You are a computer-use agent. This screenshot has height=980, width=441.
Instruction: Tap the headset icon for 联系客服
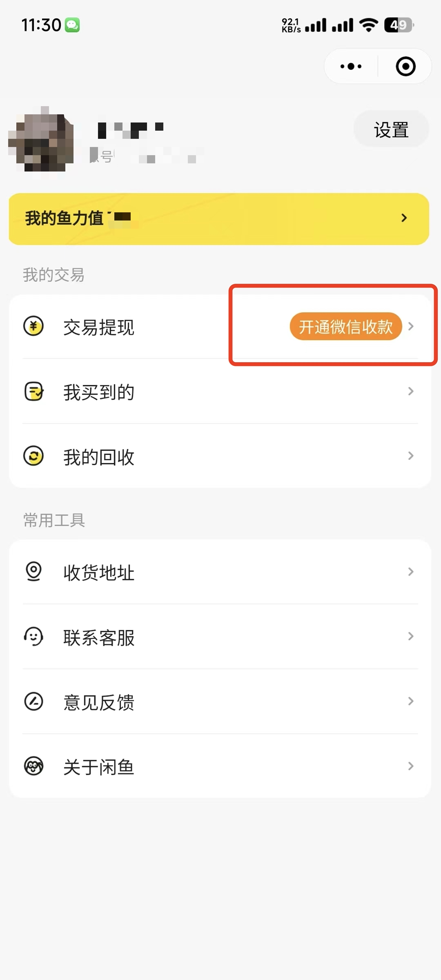(33, 636)
